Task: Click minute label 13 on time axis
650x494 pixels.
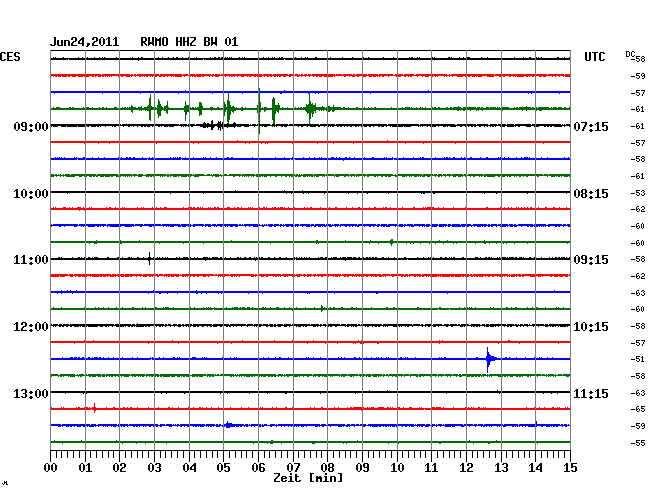Action: coord(501,467)
